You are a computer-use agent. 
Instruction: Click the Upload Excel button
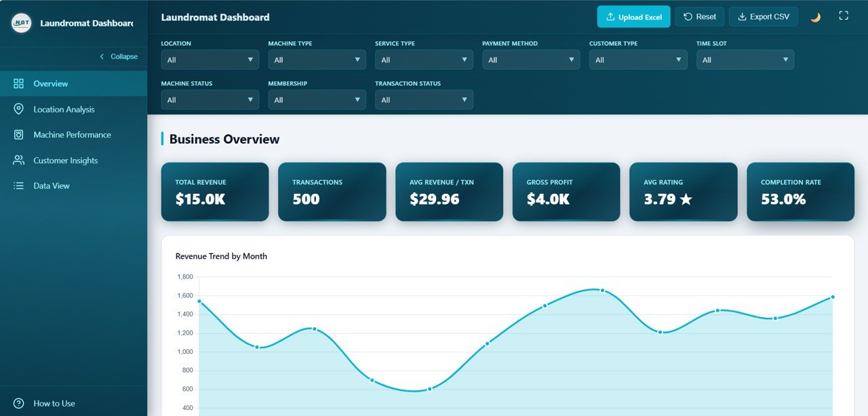click(x=633, y=16)
